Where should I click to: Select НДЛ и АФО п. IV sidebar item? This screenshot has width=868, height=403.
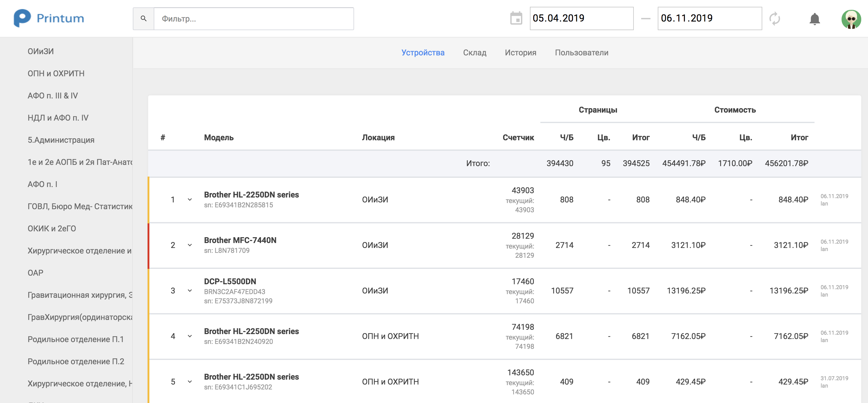coord(58,118)
